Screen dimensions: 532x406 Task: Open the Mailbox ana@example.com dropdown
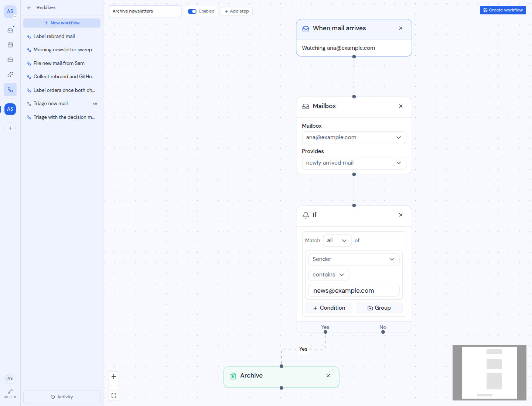354,138
